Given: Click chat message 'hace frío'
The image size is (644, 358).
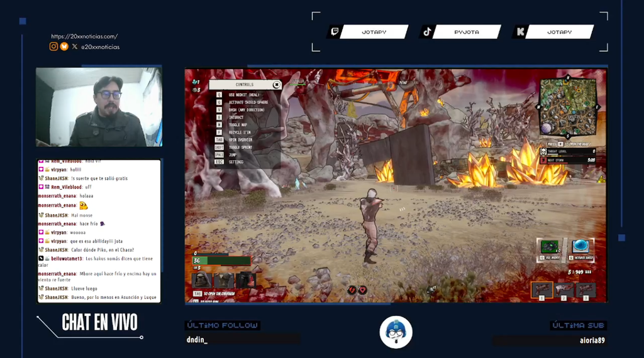Looking at the screenshot, I should [89, 224].
